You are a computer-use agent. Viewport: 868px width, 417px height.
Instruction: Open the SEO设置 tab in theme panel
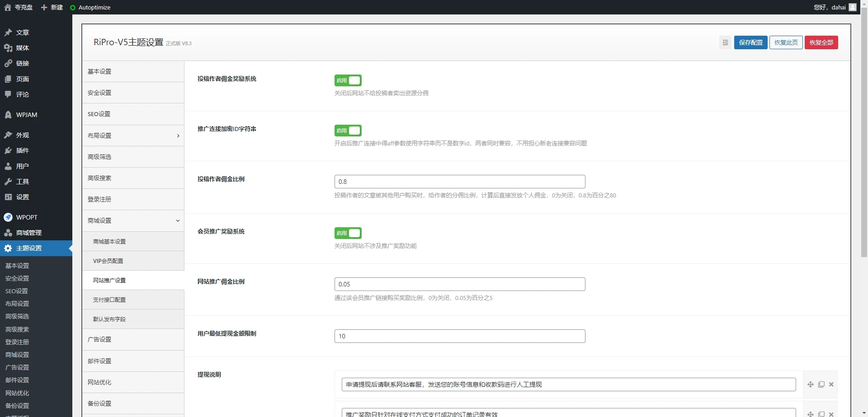coord(133,114)
